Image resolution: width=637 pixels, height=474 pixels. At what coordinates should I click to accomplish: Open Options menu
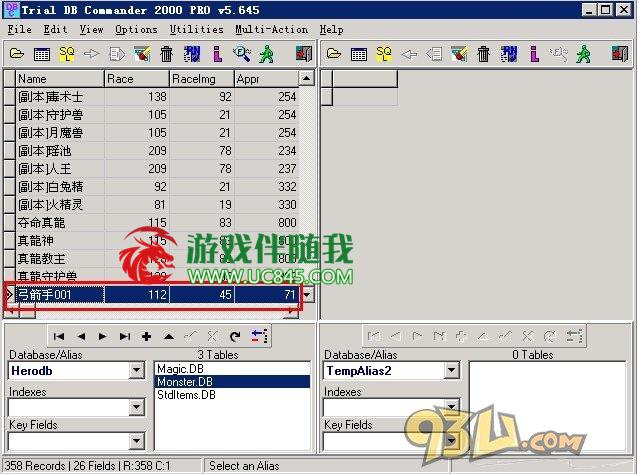(136, 29)
